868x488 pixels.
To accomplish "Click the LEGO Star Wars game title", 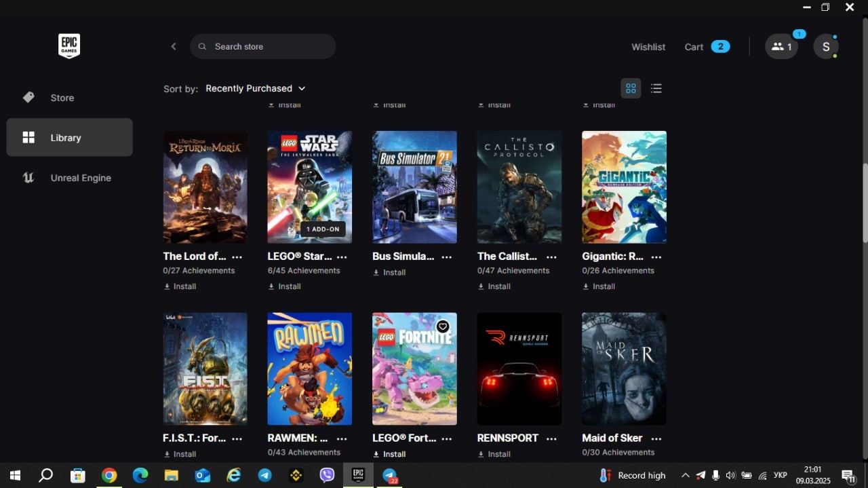I will click(300, 257).
